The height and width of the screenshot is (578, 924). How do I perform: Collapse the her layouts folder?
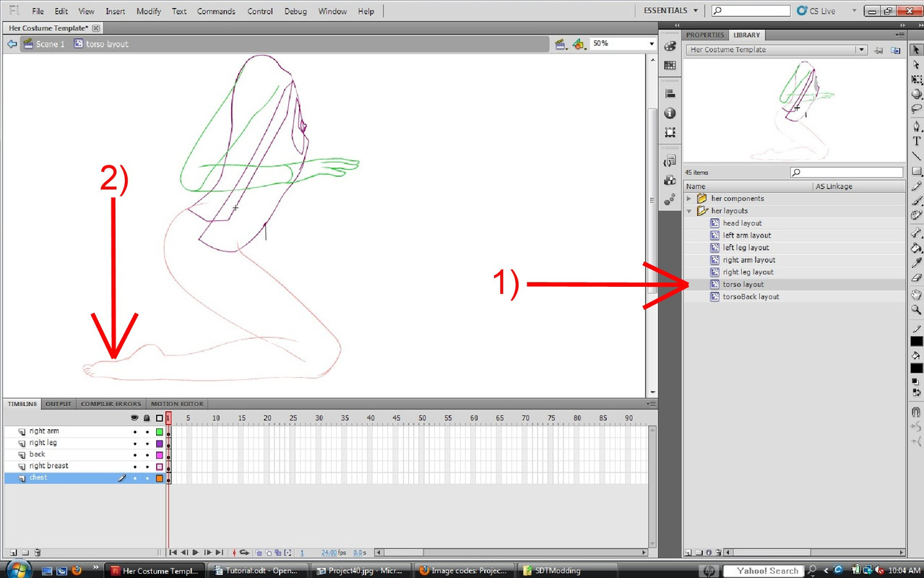tap(689, 211)
